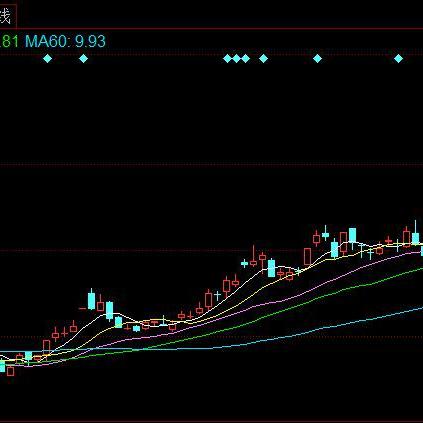Click the green MA value ending in 81

pos(9,41)
